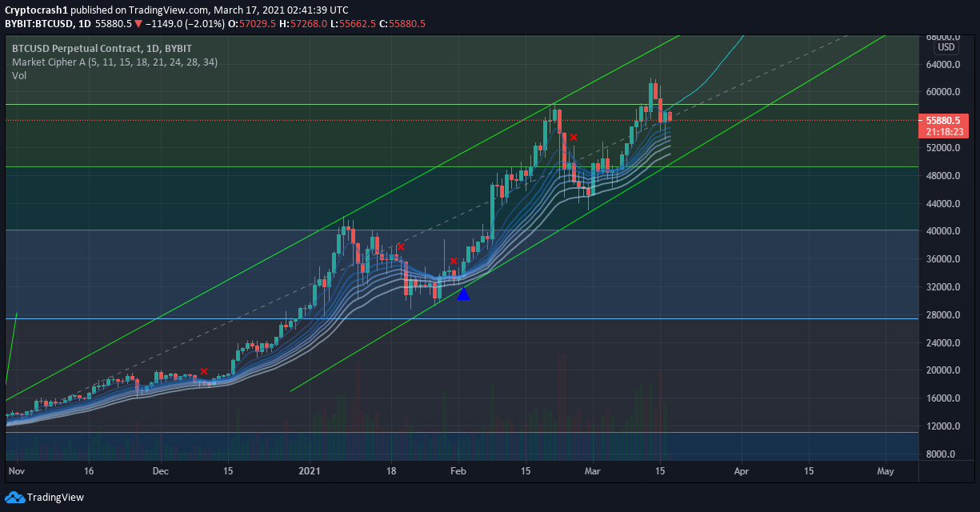Click the 28000.0 price axis label
980x512 pixels.
[942, 315]
